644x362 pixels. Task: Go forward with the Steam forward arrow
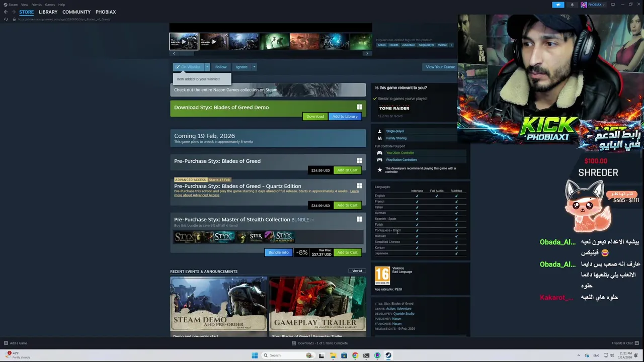pos(13,12)
